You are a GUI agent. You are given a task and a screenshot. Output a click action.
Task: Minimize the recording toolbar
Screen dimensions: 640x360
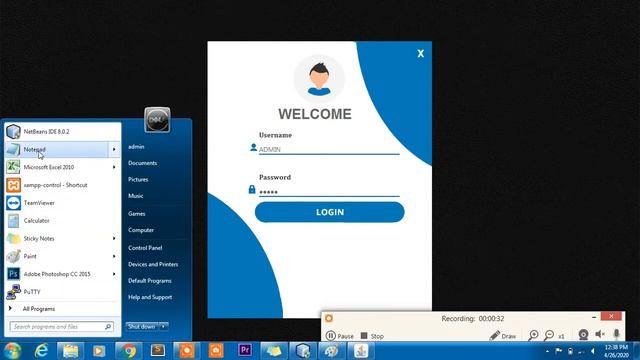pyautogui.click(x=594, y=317)
